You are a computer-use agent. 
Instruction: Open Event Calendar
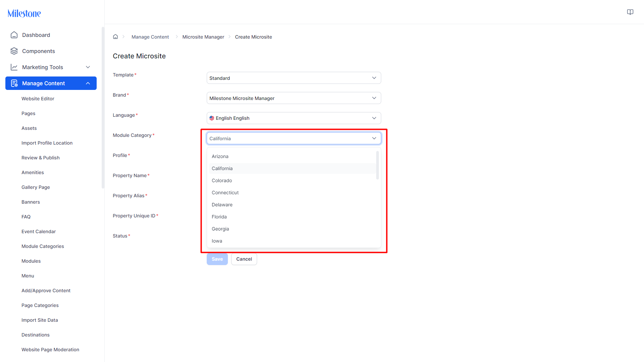pyautogui.click(x=39, y=231)
